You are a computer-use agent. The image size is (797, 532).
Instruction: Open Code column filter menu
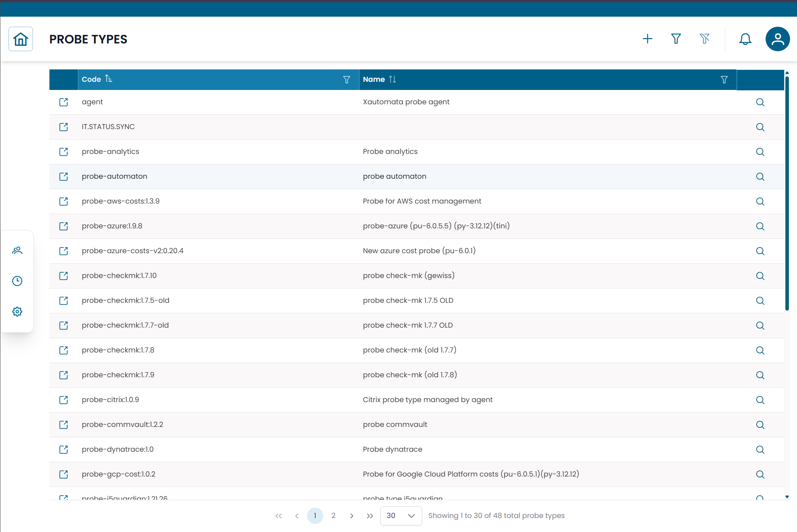click(347, 79)
